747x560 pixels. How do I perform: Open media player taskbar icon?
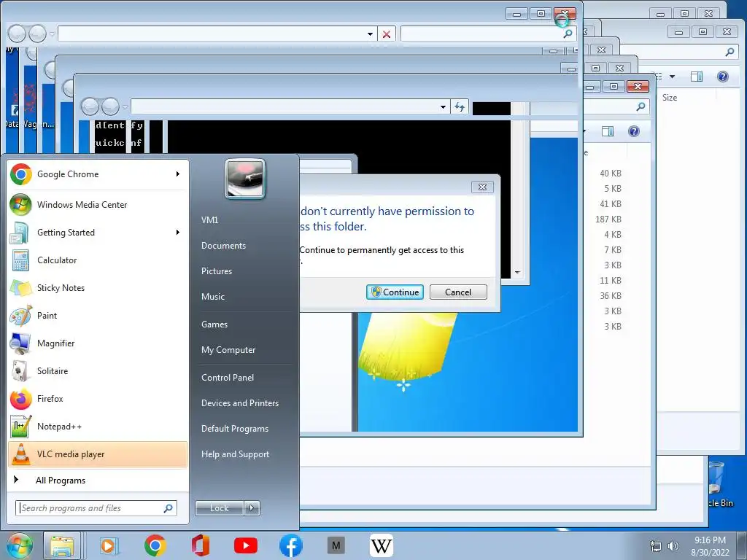point(109,545)
